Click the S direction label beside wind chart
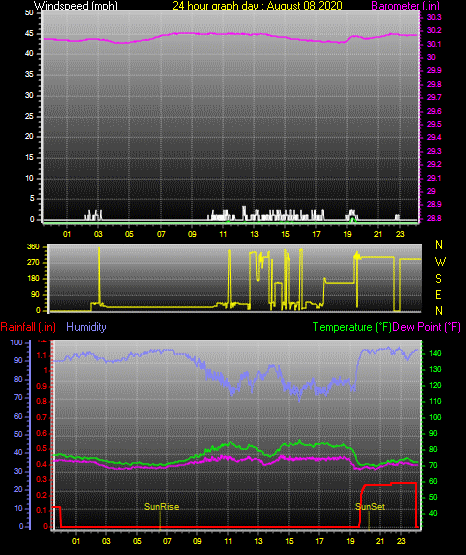This screenshot has height=555, width=466. click(438, 279)
